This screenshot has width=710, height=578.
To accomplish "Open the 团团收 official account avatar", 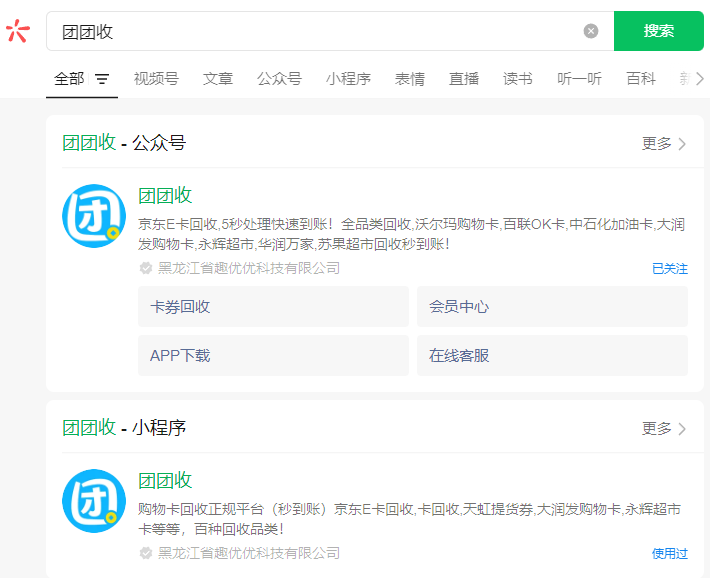I will 94,215.
